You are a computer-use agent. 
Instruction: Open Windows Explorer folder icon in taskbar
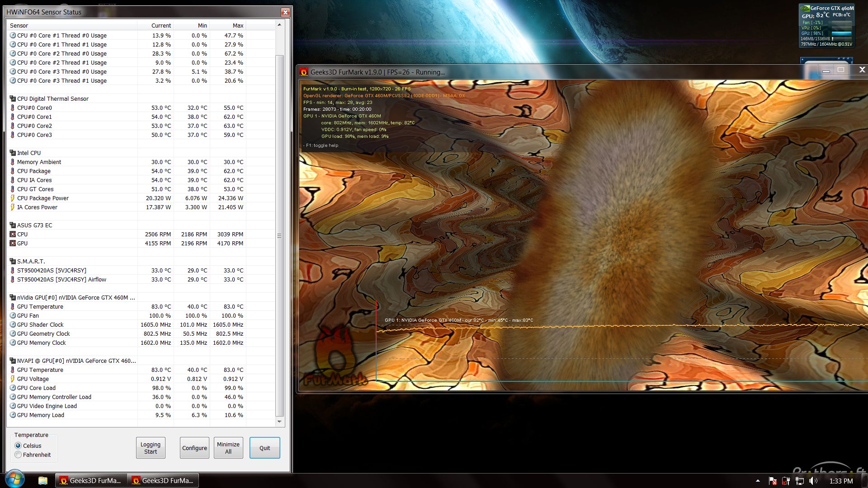pos(42,480)
